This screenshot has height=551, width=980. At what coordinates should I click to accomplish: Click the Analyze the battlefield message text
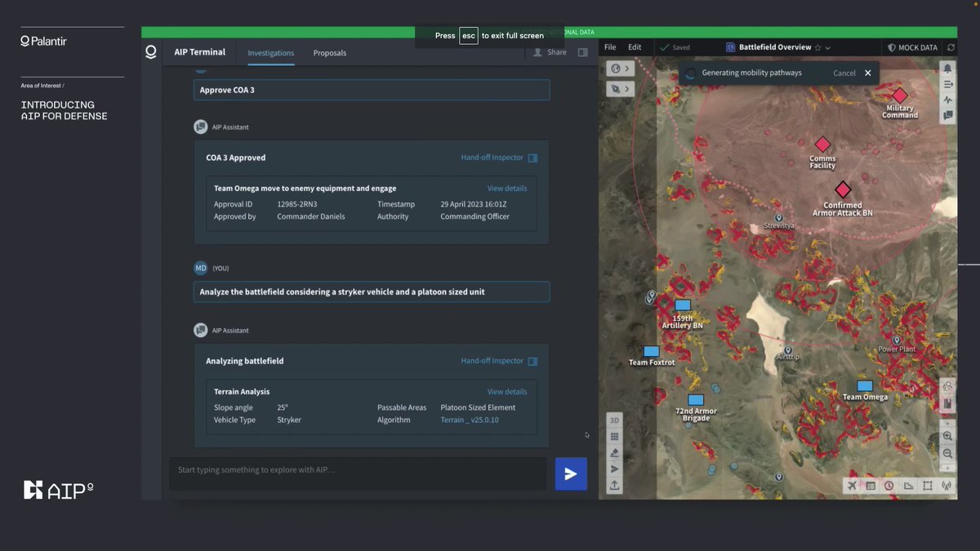(x=342, y=291)
